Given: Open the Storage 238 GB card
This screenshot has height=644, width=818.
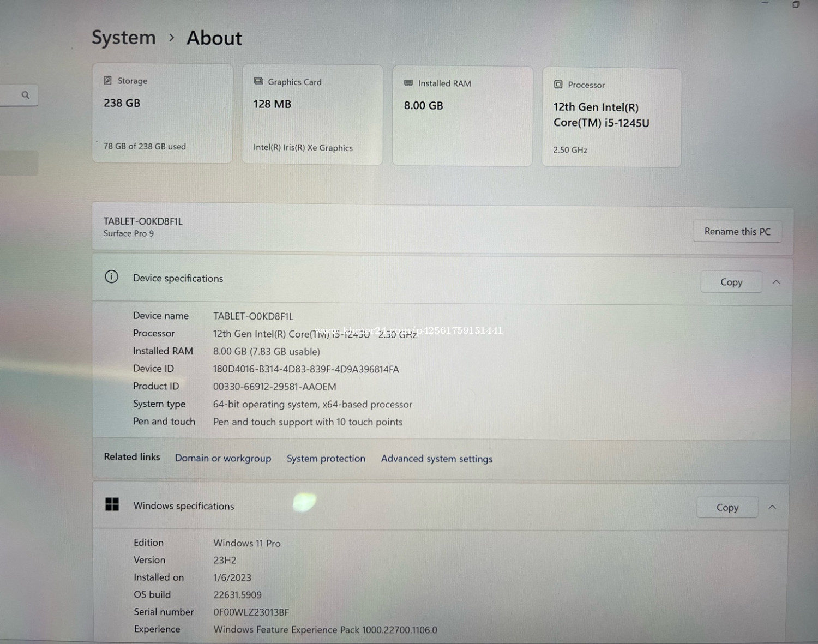Looking at the screenshot, I should point(163,113).
